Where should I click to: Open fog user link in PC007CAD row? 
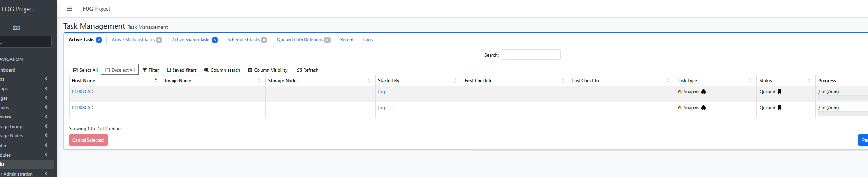(x=381, y=92)
